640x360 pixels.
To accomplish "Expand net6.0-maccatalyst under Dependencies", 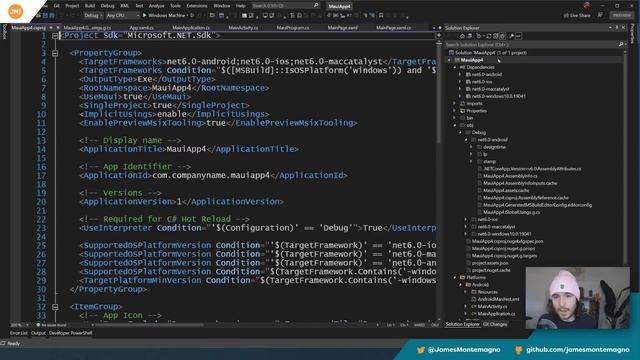I will pos(460,89).
